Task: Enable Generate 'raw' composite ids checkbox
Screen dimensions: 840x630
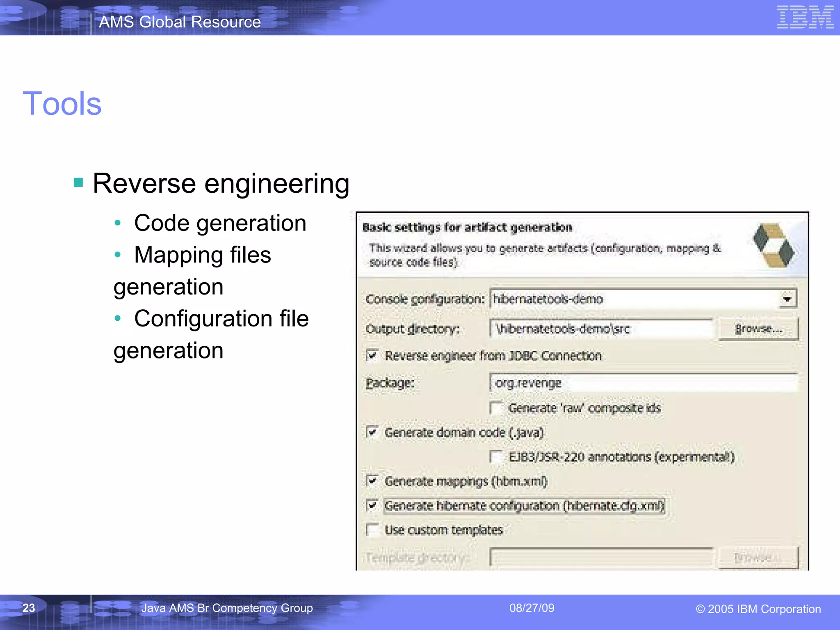Action: click(496, 408)
